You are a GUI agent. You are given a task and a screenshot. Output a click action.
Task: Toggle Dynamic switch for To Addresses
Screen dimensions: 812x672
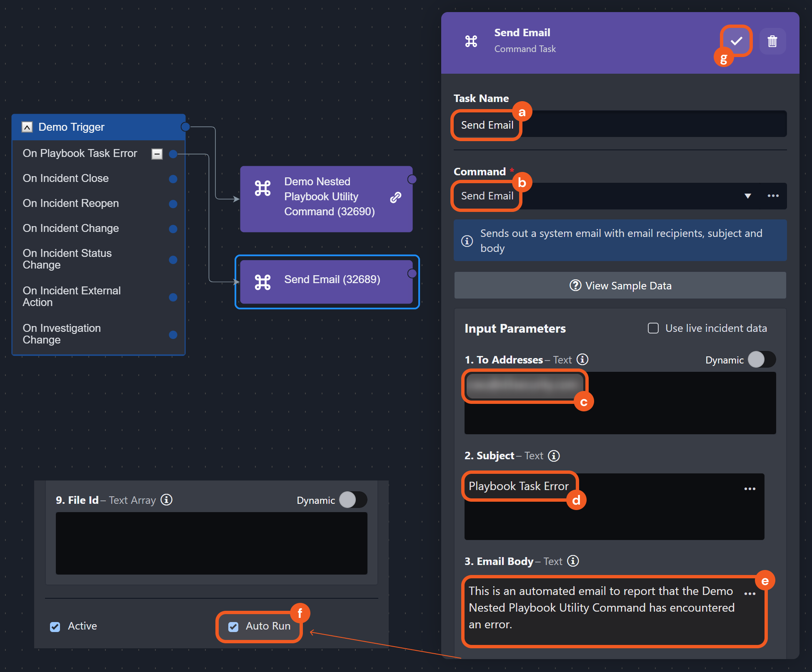pos(761,360)
